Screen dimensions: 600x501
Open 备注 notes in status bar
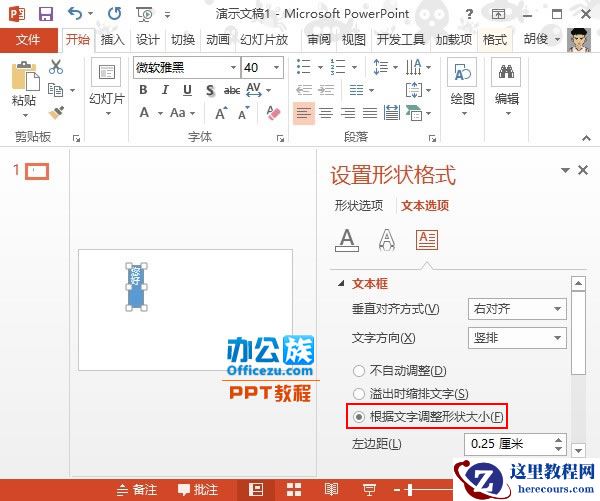click(x=137, y=490)
